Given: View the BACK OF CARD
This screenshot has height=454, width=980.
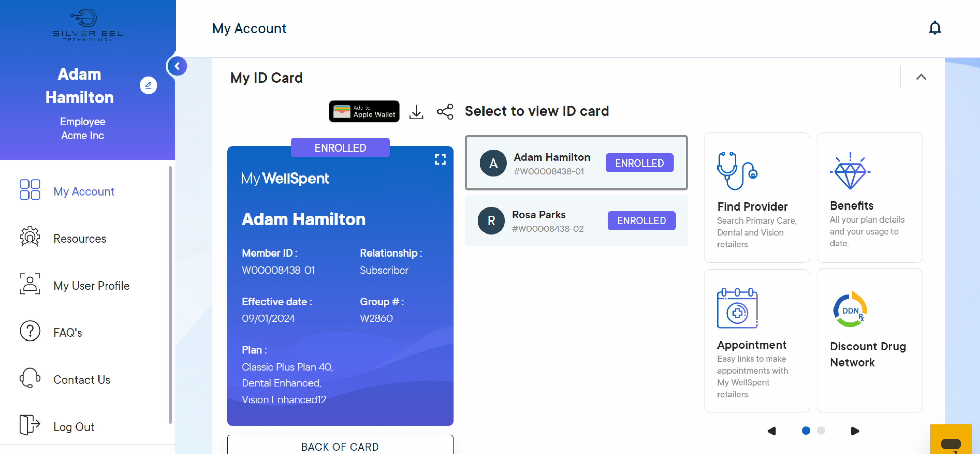Looking at the screenshot, I should [x=340, y=446].
